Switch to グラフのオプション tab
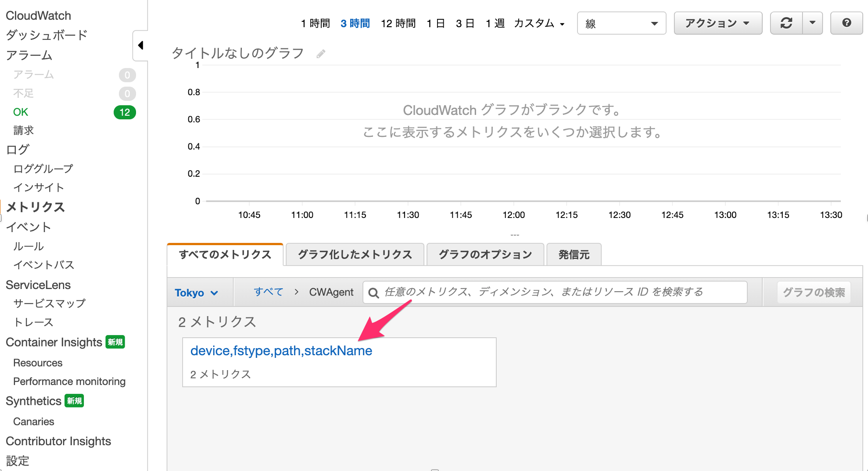 tap(485, 254)
